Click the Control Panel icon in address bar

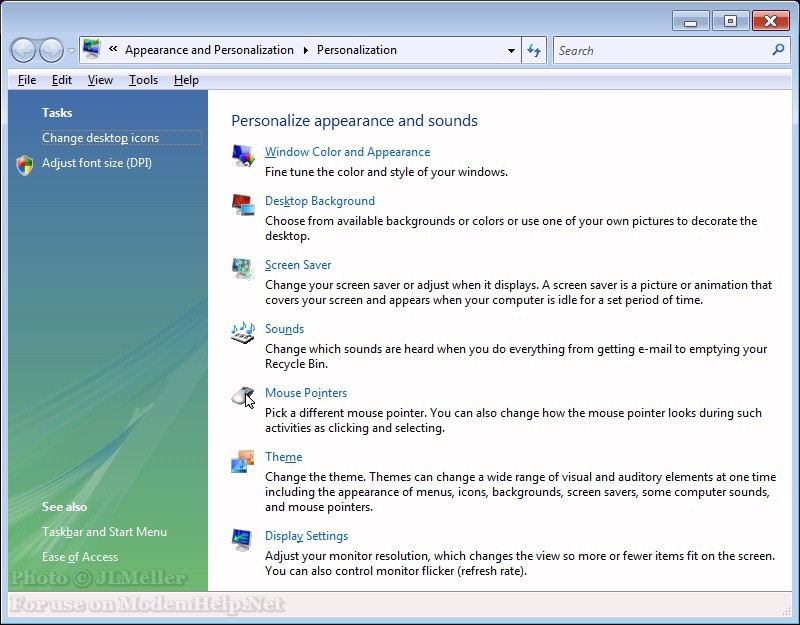pyautogui.click(x=92, y=49)
